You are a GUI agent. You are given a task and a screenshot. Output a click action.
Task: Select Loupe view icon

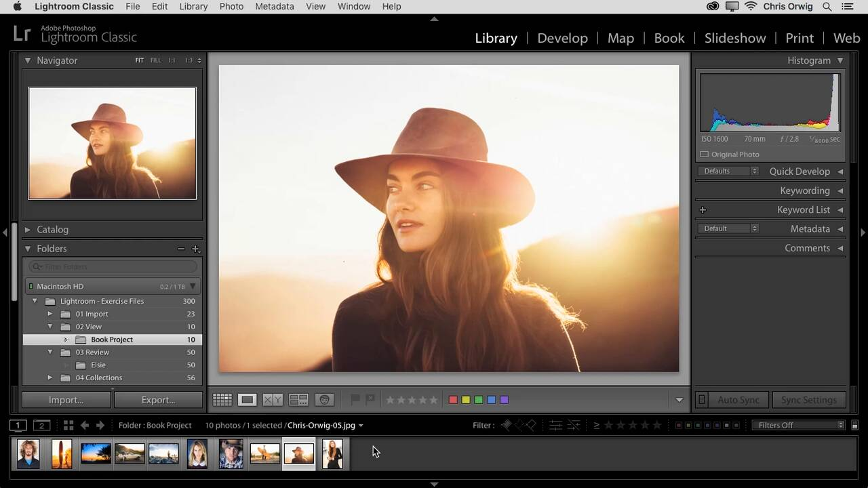click(x=247, y=400)
